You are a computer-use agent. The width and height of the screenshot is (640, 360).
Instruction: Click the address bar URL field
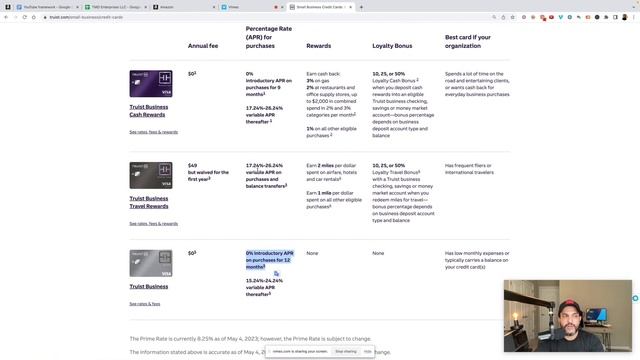tap(265, 17)
